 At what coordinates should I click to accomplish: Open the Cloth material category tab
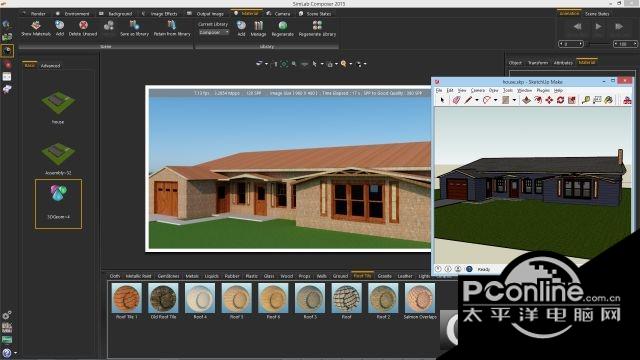[x=115, y=276]
